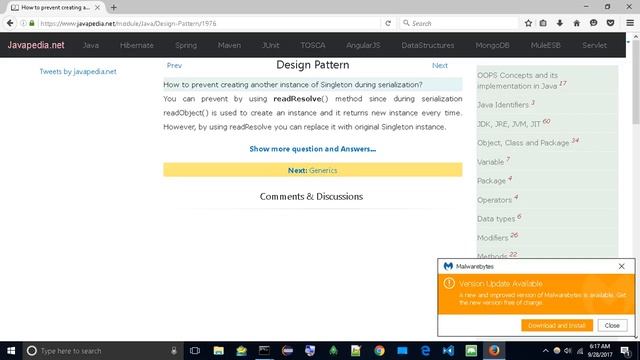Image resolution: width=640 pixels, height=360 pixels.
Task: Open File Explorer from the taskbar
Action: [218, 351]
